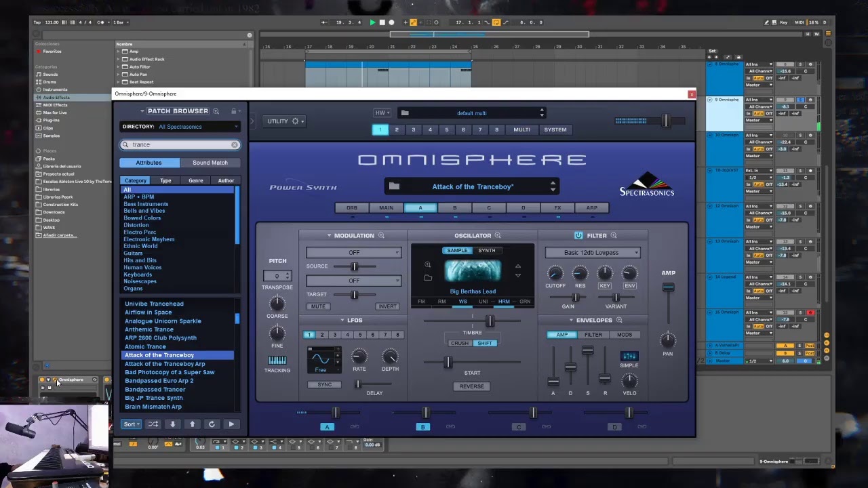Viewport: 868px width, 488px height.
Task: Toggle the modulation Invert button
Action: [x=387, y=306]
